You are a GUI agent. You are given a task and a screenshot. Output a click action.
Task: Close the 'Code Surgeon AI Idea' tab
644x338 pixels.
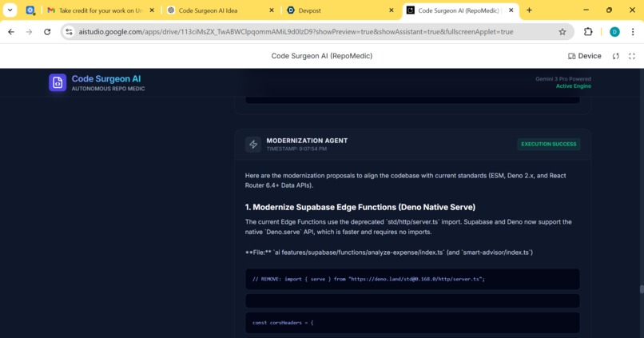click(x=272, y=10)
